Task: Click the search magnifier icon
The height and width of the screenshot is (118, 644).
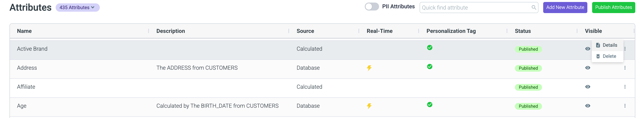Action: [x=533, y=8]
